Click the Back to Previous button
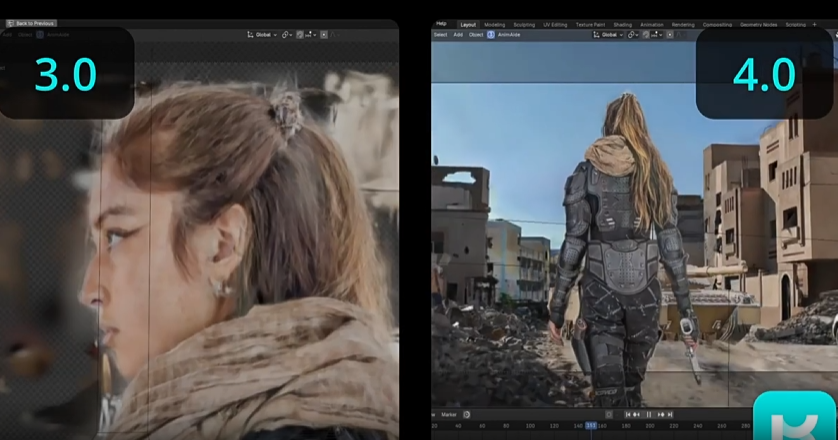The height and width of the screenshot is (440, 838). (x=30, y=23)
